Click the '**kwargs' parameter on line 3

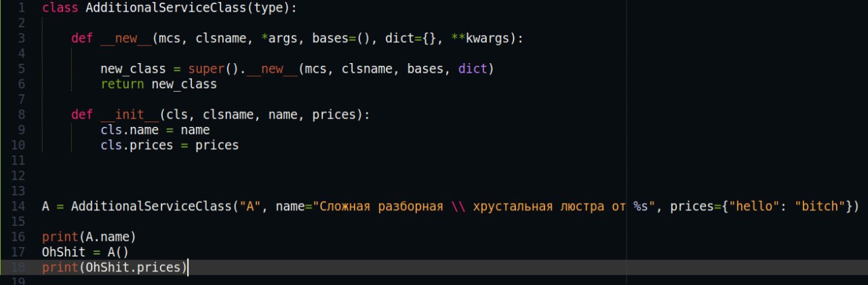[x=480, y=39]
